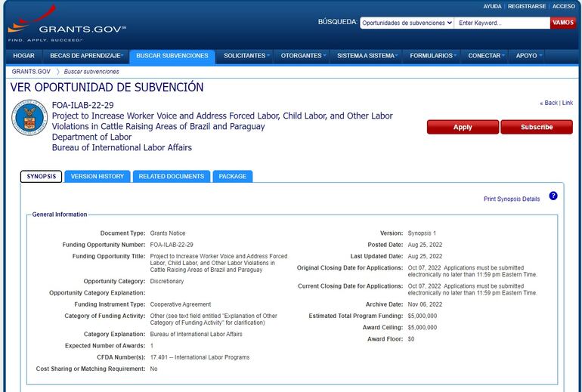This screenshot has height=392, width=582.
Task: Click the Posted Date value Aug 25, 2022
Action: 425,245
